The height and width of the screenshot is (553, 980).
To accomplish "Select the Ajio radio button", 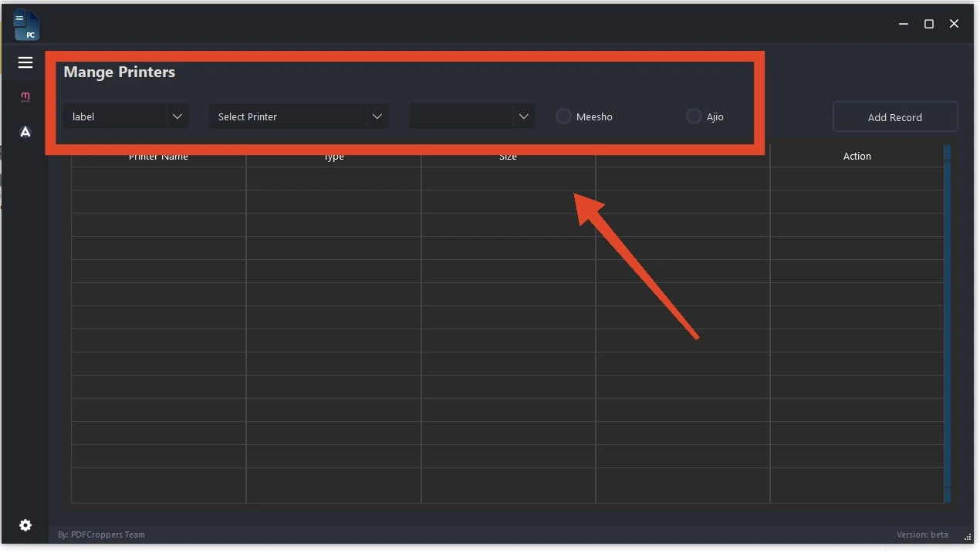I will click(x=694, y=116).
